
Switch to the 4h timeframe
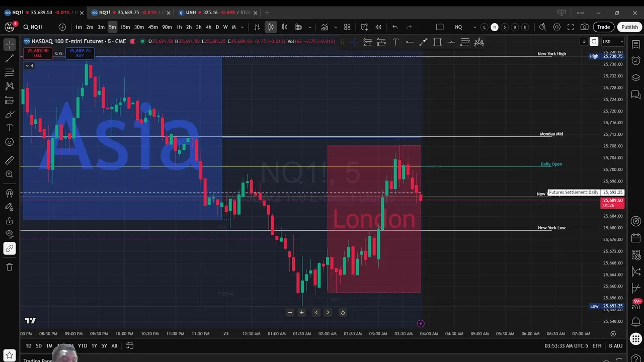(208, 27)
